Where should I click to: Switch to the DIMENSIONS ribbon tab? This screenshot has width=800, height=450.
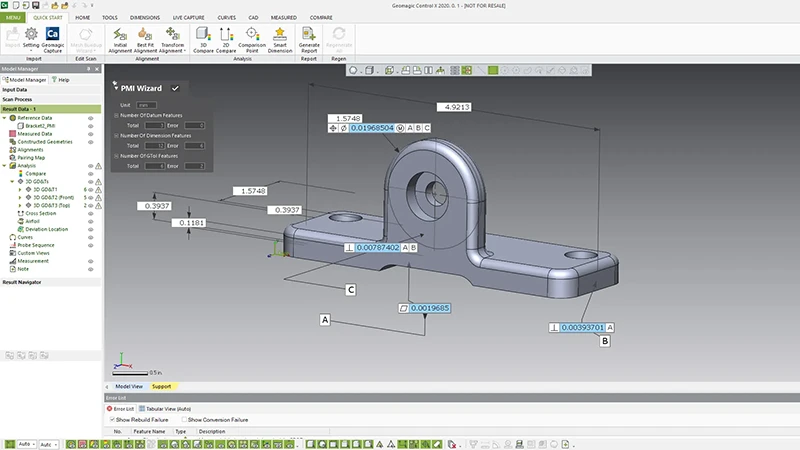144,17
